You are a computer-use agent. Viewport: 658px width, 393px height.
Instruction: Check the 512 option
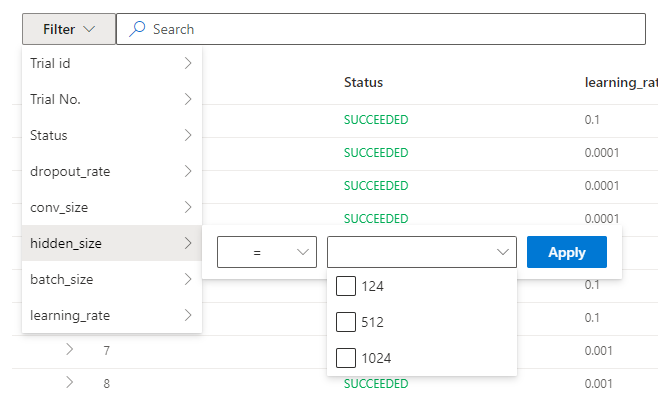[346, 322]
